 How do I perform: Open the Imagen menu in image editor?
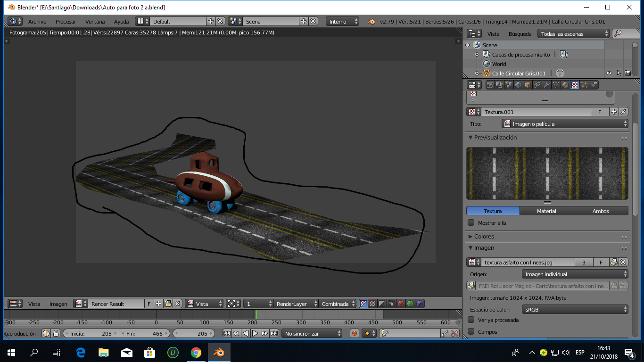(x=58, y=304)
